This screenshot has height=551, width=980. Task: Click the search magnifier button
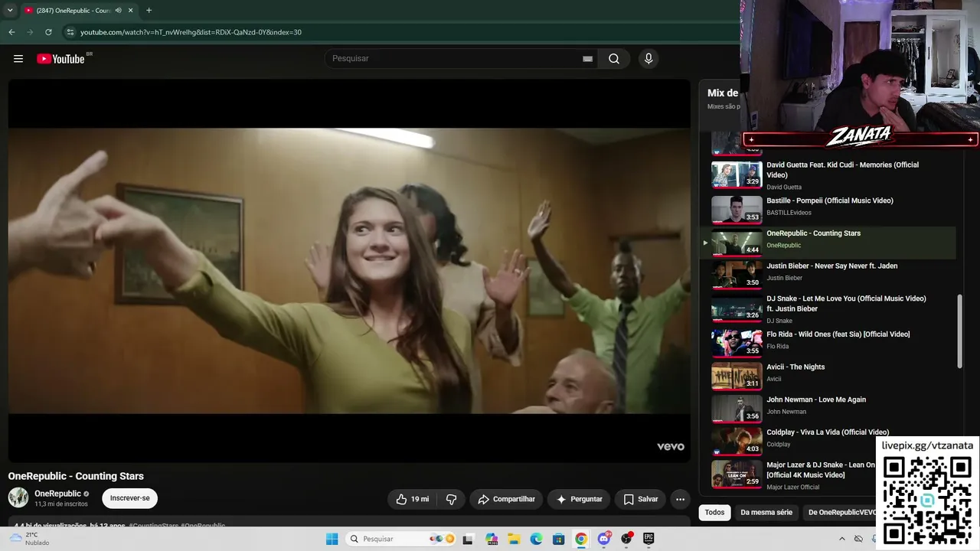tap(614, 59)
